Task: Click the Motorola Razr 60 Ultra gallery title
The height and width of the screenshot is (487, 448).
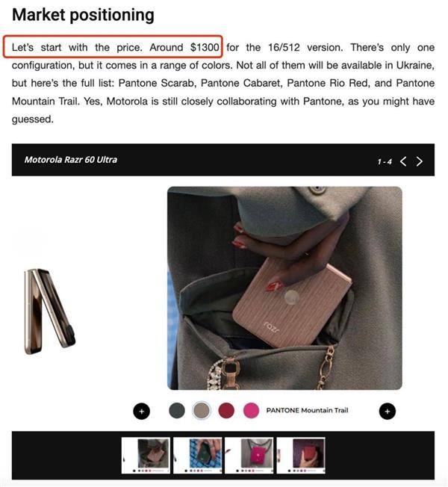Action: click(71, 160)
